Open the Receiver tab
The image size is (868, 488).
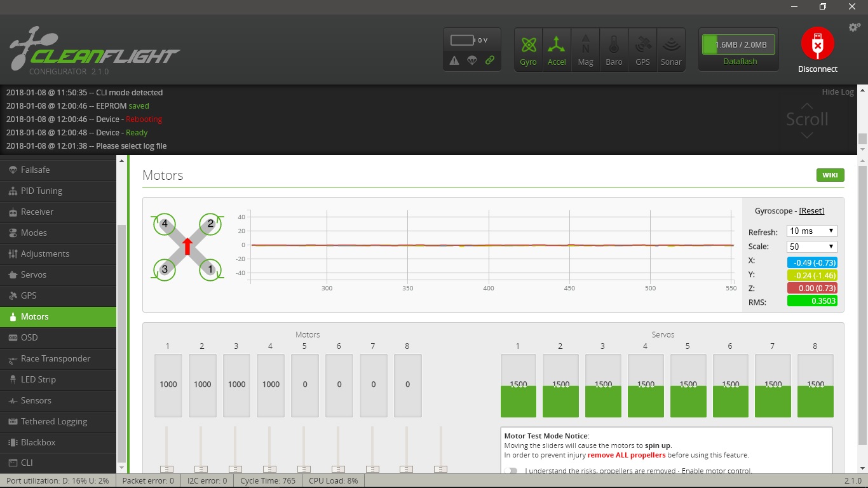[58, 212]
